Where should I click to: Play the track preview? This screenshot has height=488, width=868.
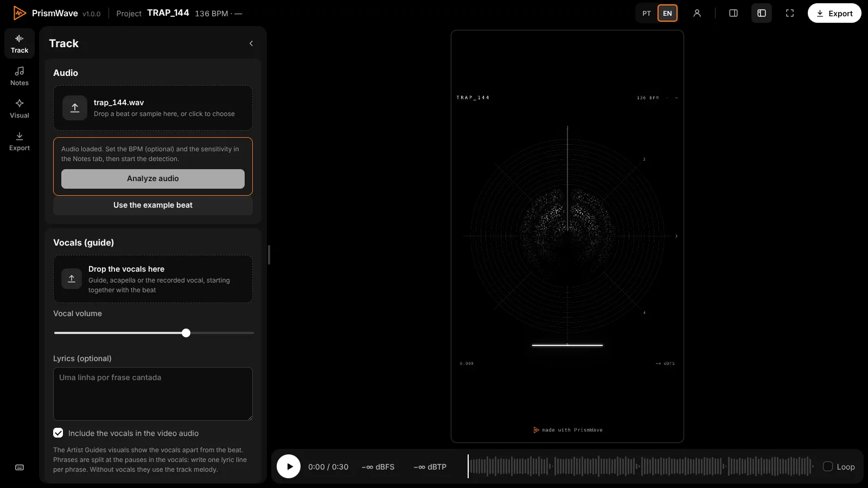click(289, 466)
